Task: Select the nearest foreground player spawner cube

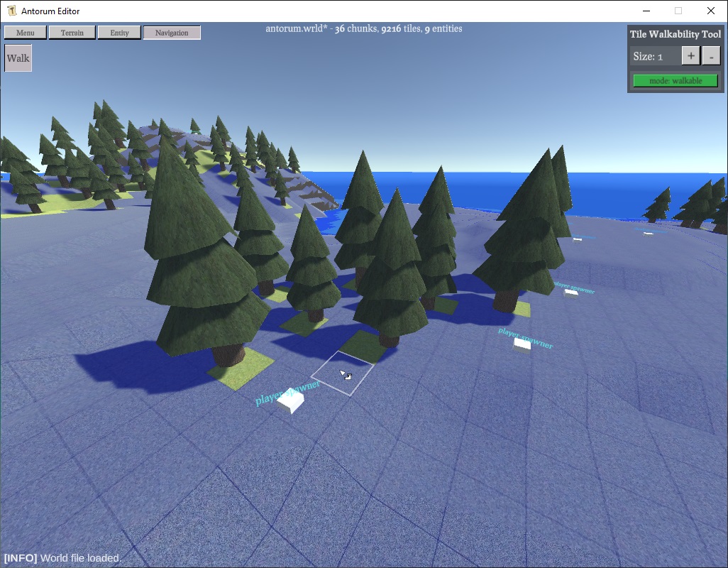Action: click(291, 401)
